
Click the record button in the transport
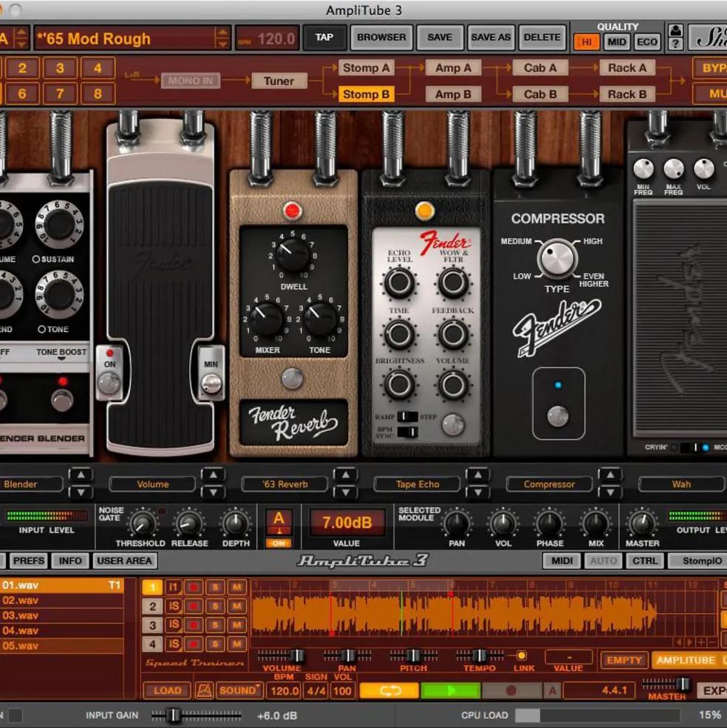pyautogui.click(x=511, y=690)
